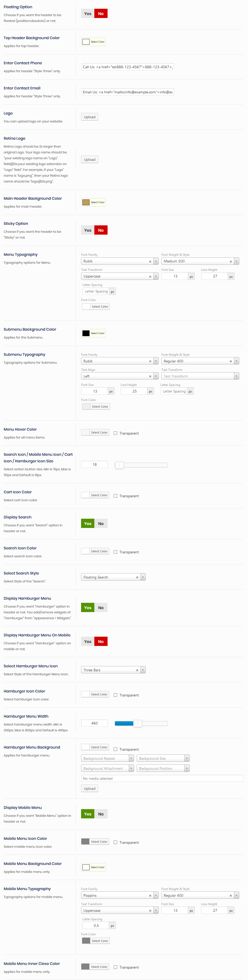The width and height of the screenshot is (248, 980).
Task: Open the Background Position dropdown
Action: point(163,768)
